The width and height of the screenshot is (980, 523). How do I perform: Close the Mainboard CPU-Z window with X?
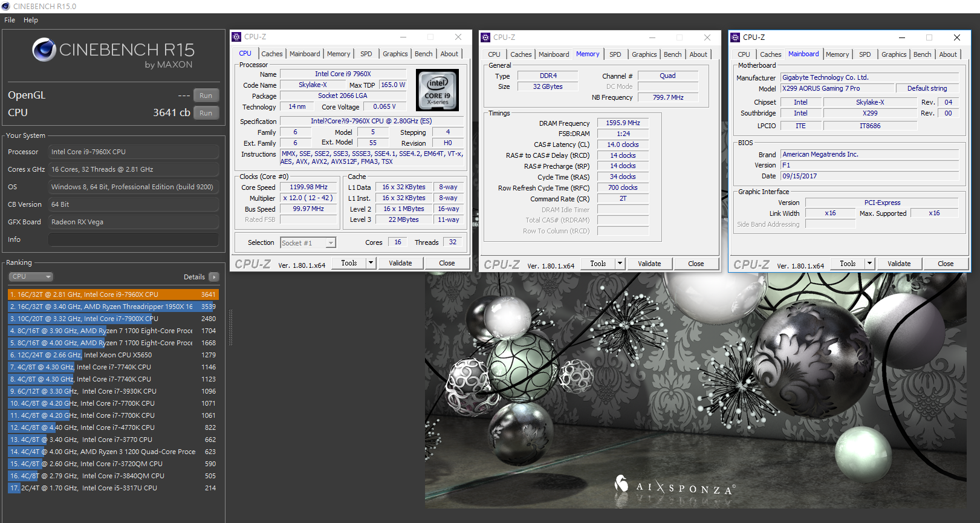[957, 37]
